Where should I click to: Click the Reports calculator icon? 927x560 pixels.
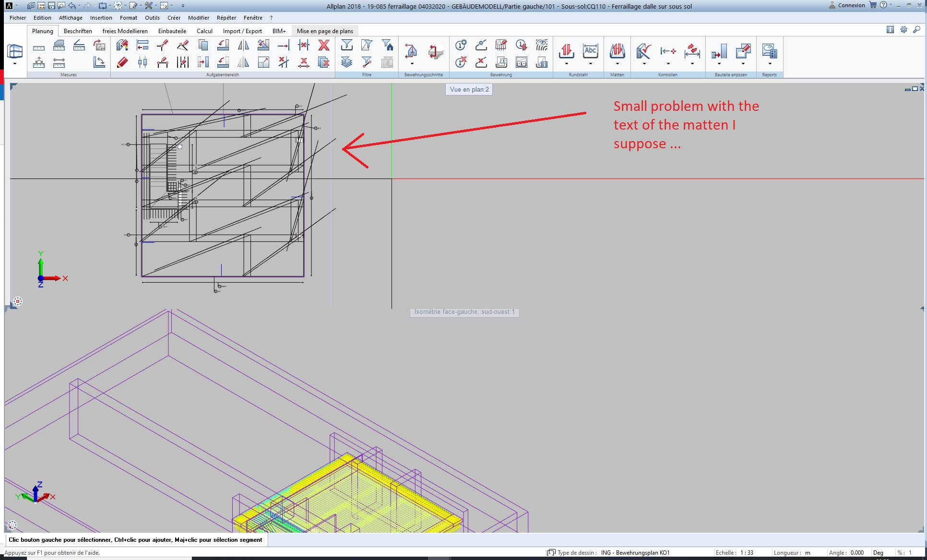click(x=769, y=51)
